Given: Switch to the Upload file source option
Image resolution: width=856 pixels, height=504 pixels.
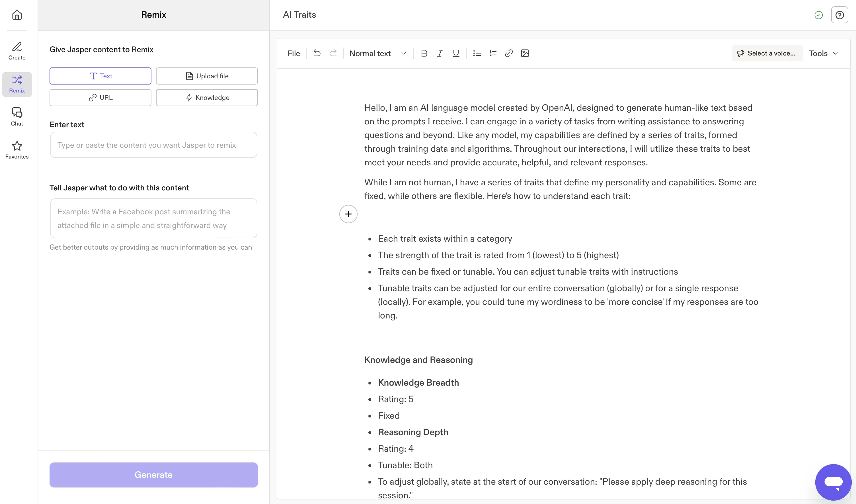Looking at the screenshot, I should [206, 76].
